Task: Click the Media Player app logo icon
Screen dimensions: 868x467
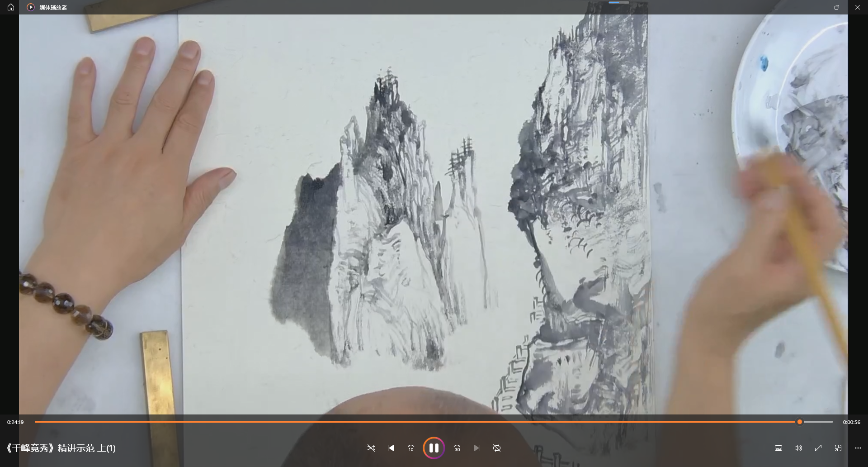Action: pos(31,7)
